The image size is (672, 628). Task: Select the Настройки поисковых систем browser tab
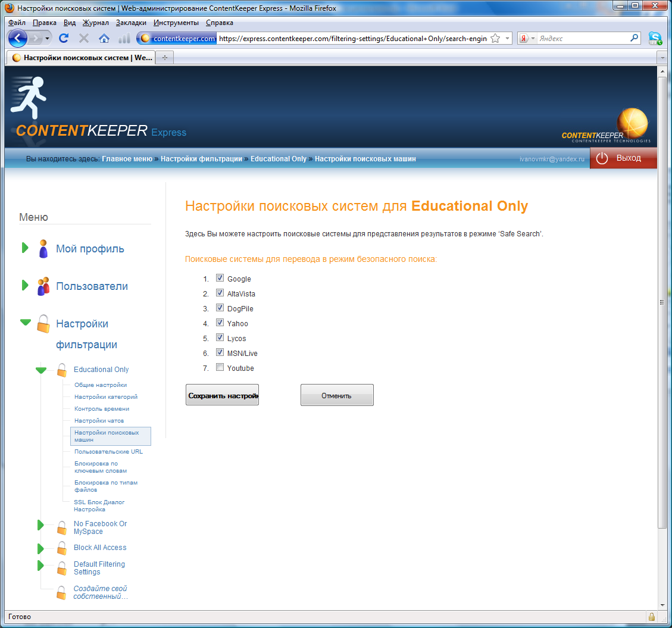point(82,57)
